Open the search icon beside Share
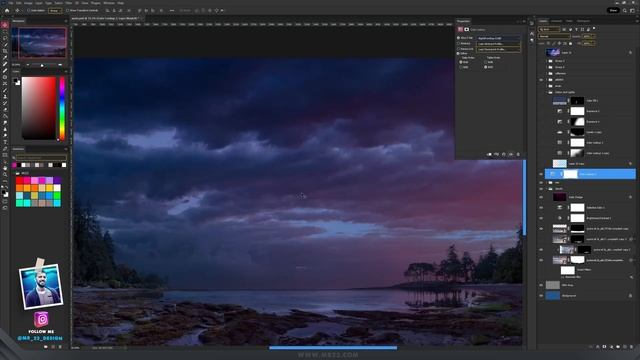Screen dimensions: 640x360 pos(625,10)
